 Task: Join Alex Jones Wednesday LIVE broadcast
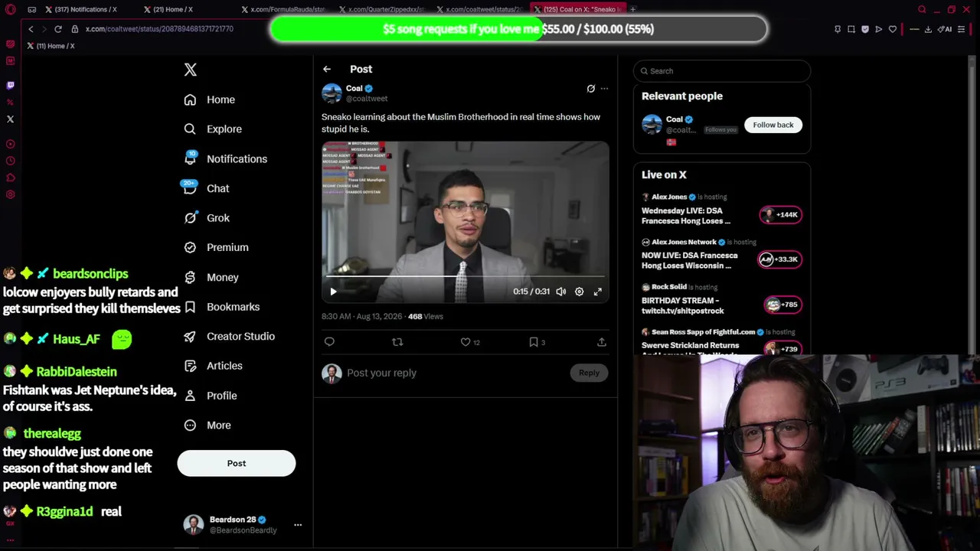pyautogui.click(x=721, y=210)
